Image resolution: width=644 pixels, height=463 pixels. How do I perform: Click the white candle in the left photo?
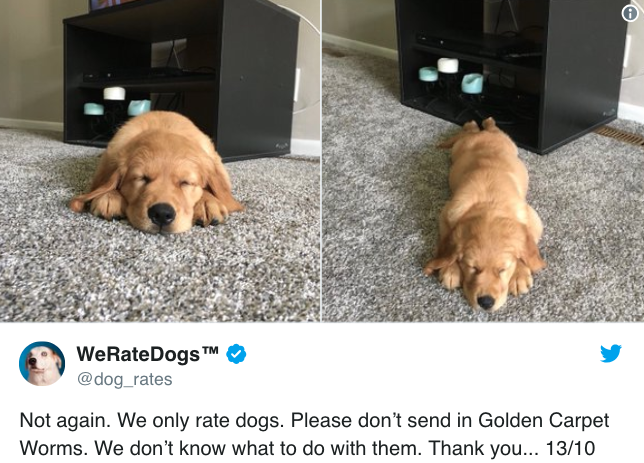tap(114, 93)
